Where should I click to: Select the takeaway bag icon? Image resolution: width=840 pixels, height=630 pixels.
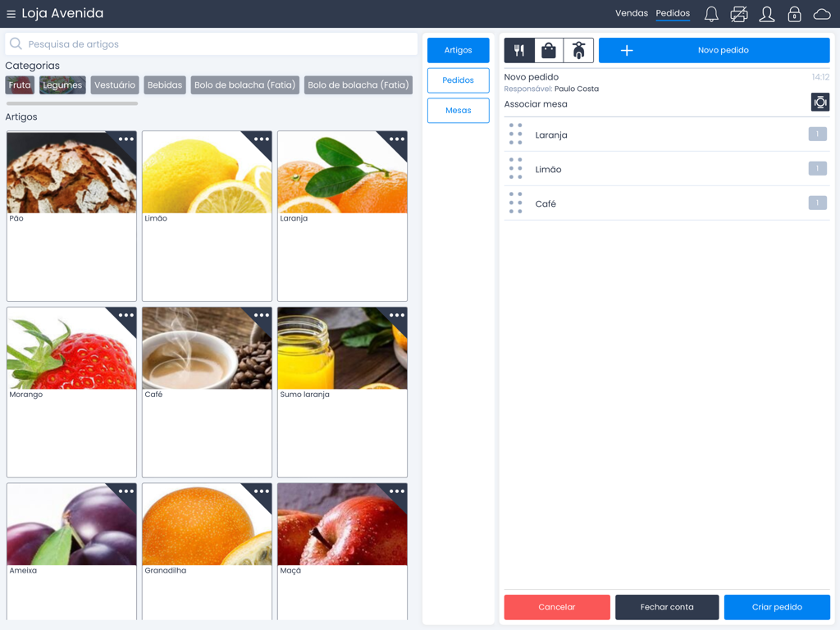tap(548, 49)
